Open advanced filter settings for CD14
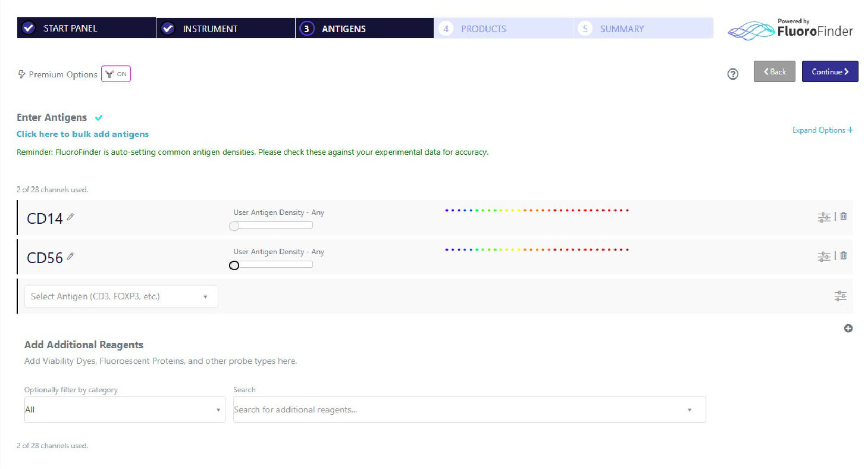This screenshot has width=868, height=469. [x=824, y=217]
